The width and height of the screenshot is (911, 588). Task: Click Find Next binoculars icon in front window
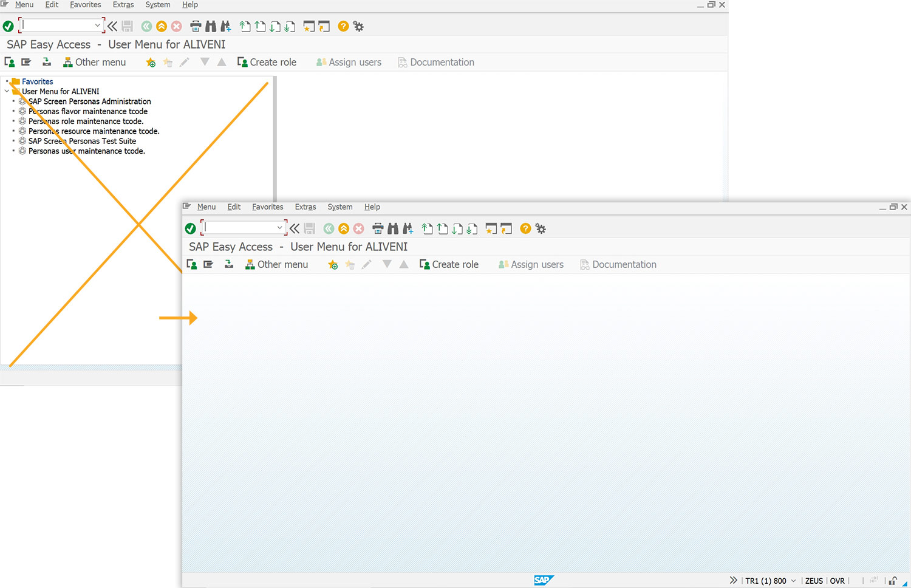pyautogui.click(x=408, y=228)
